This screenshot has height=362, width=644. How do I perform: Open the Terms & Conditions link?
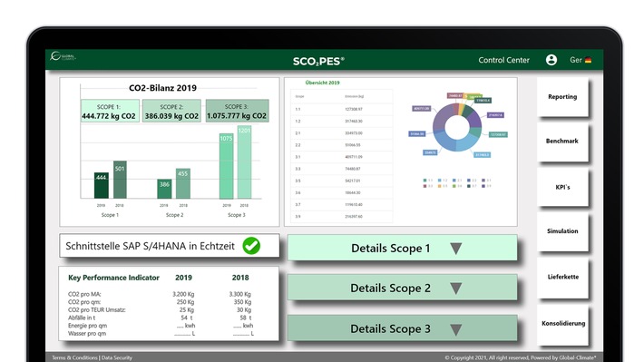point(74,357)
